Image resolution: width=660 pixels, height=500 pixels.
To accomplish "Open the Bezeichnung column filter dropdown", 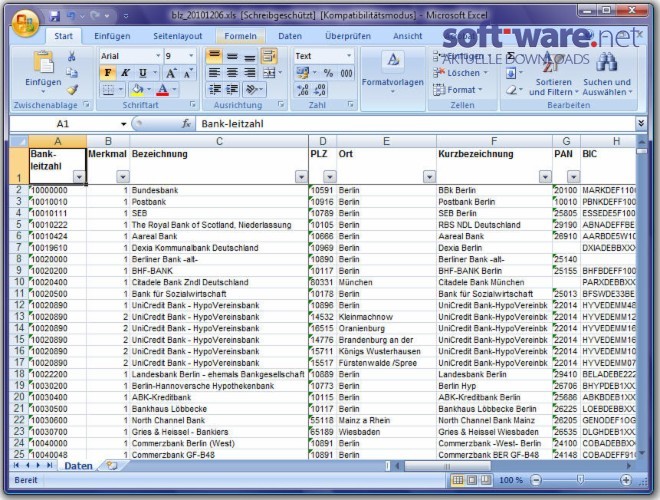I will tap(301, 177).
